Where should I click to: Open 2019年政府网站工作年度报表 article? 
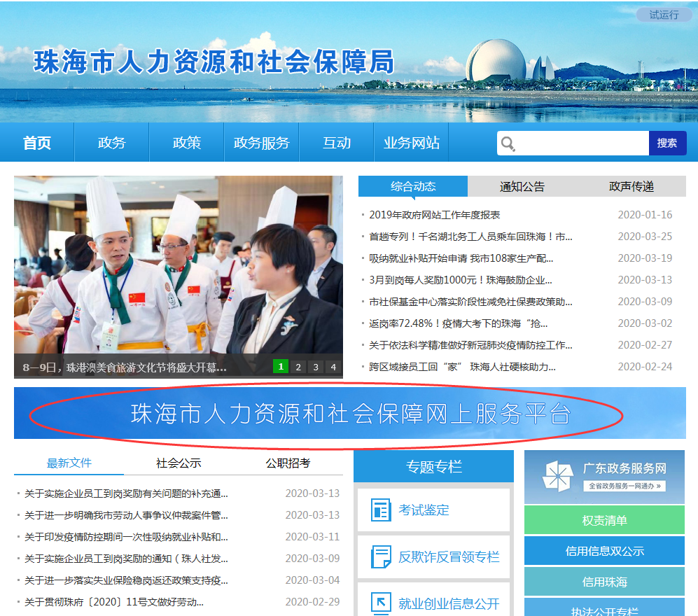click(435, 215)
